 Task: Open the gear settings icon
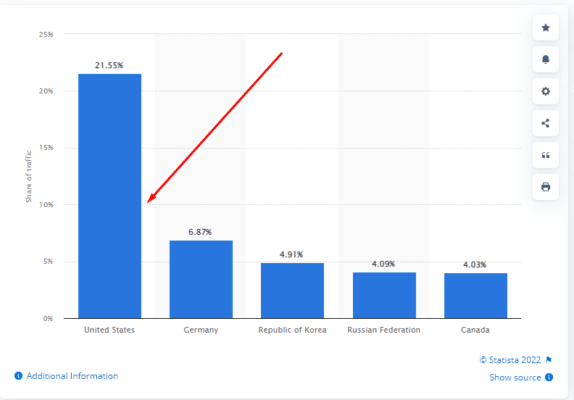(545, 91)
